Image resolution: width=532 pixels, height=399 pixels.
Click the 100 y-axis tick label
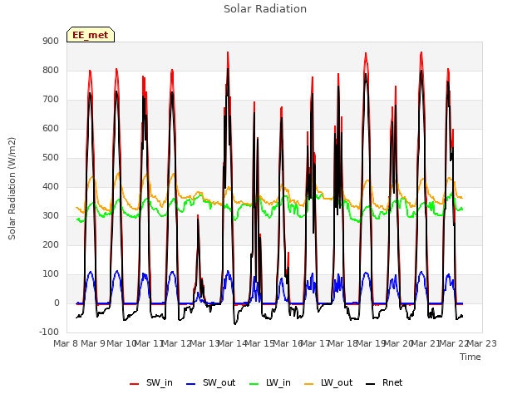pos(51,274)
